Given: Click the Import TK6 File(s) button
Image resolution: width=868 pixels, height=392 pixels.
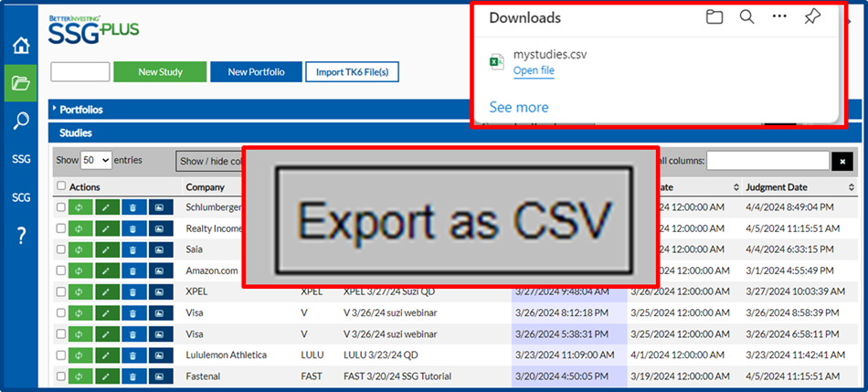Looking at the screenshot, I should [x=352, y=72].
